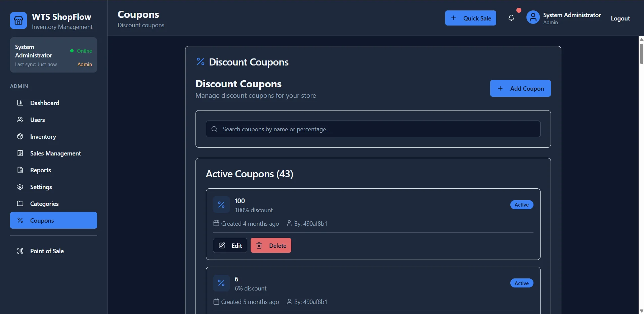Click the percent icon beside Discount Coupons title

pyautogui.click(x=201, y=61)
